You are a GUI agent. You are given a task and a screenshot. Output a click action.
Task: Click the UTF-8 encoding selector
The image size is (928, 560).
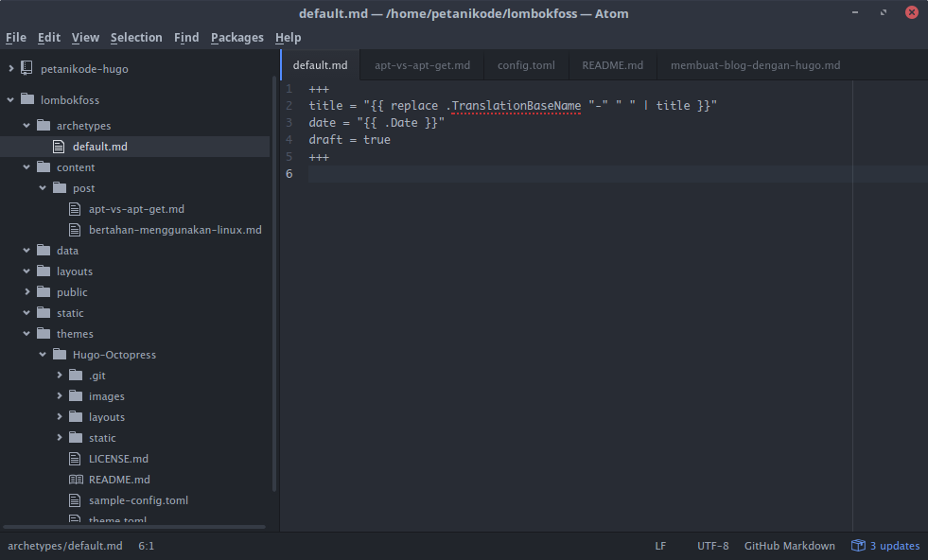click(712, 546)
